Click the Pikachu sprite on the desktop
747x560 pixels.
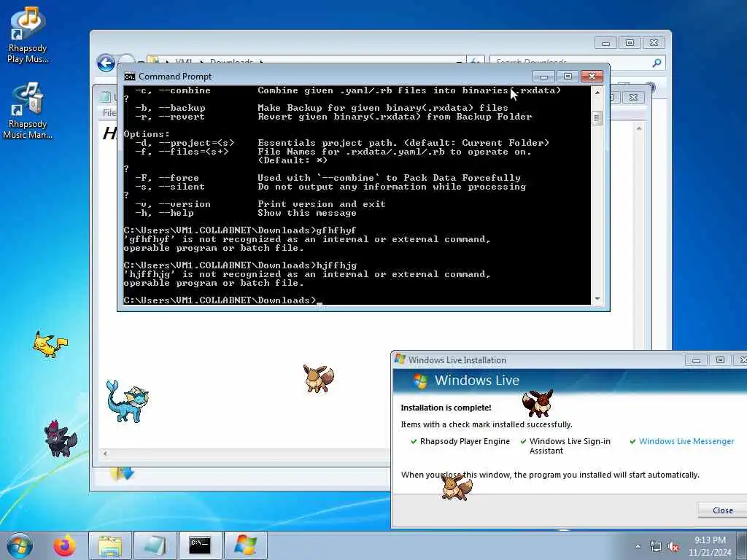50,344
